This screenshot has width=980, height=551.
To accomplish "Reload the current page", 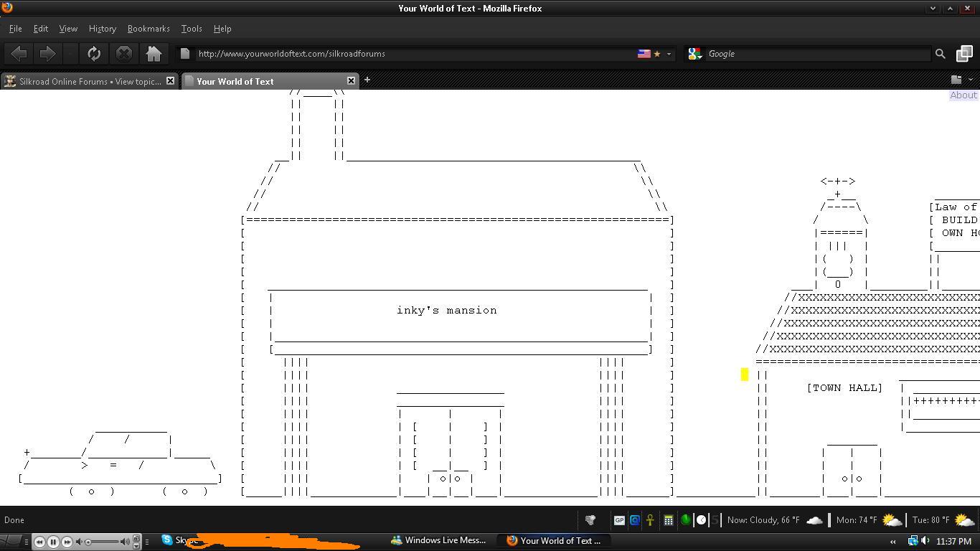I will [x=94, y=54].
